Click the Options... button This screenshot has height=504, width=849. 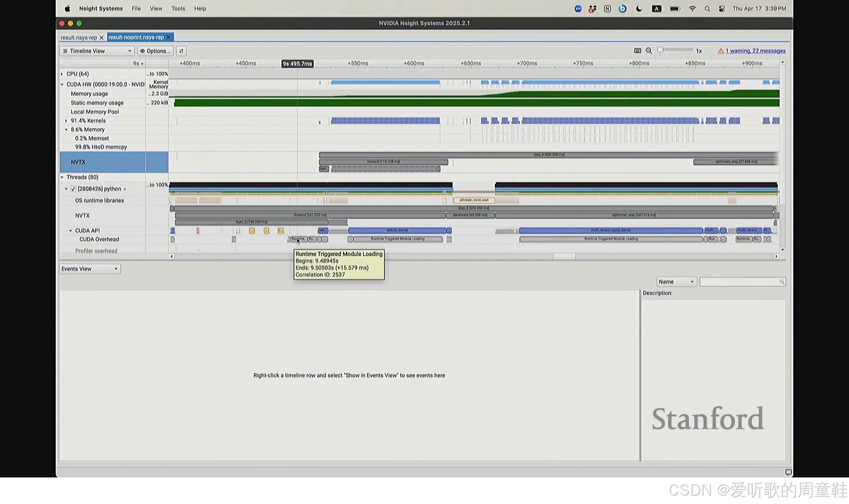point(155,51)
